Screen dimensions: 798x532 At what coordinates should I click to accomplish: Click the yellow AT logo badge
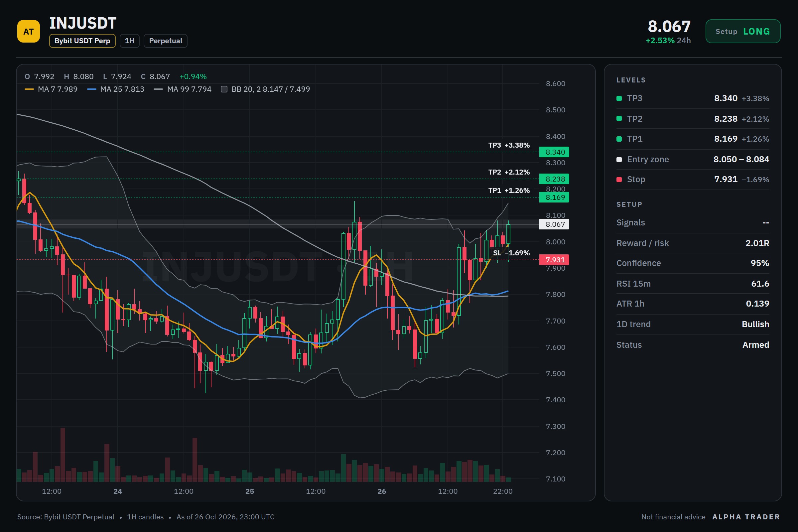point(29,31)
